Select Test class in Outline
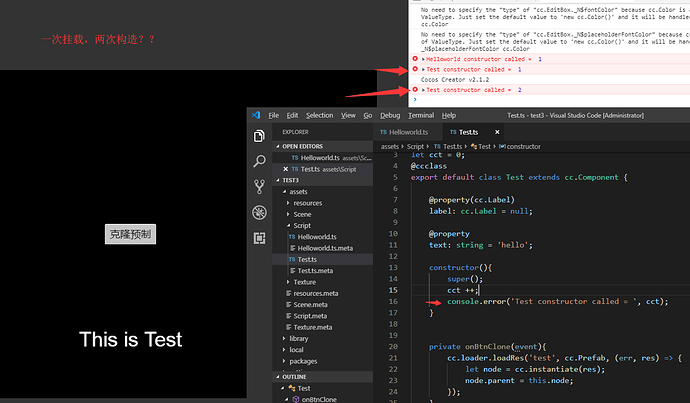 304,388
